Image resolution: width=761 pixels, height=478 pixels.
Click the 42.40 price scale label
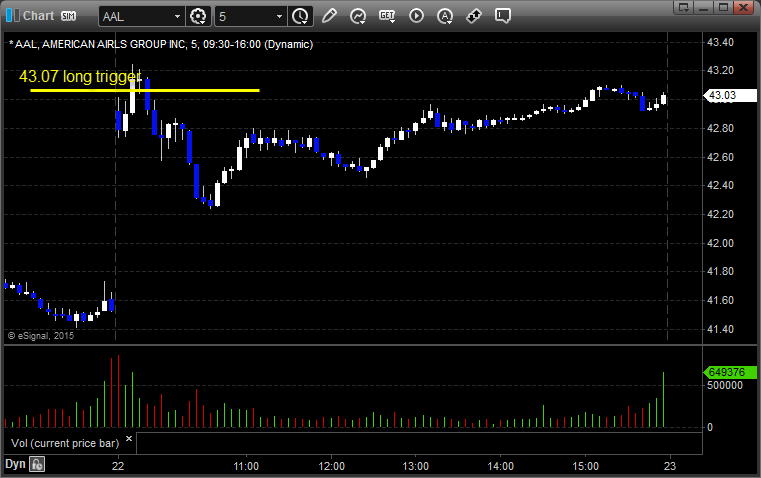point(720,185)
